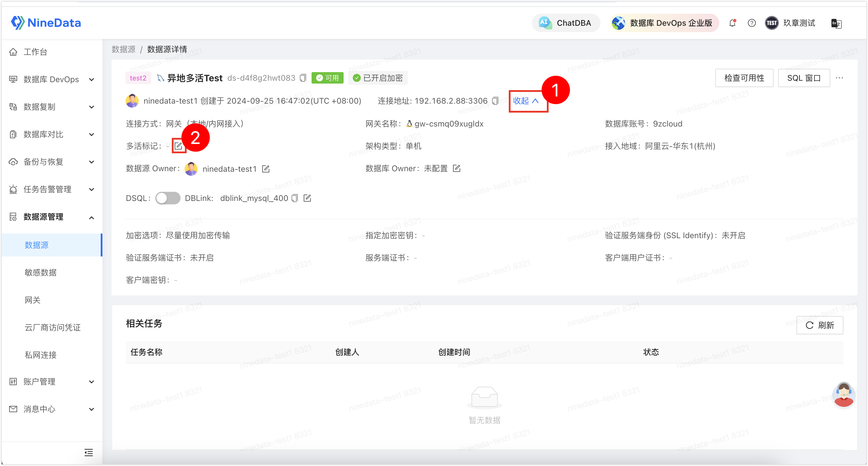The image size is (868, 466).
Task: Copy the connection address 192.168.2.88:3306
Action: pyautogui.click(x=495, y=101)
